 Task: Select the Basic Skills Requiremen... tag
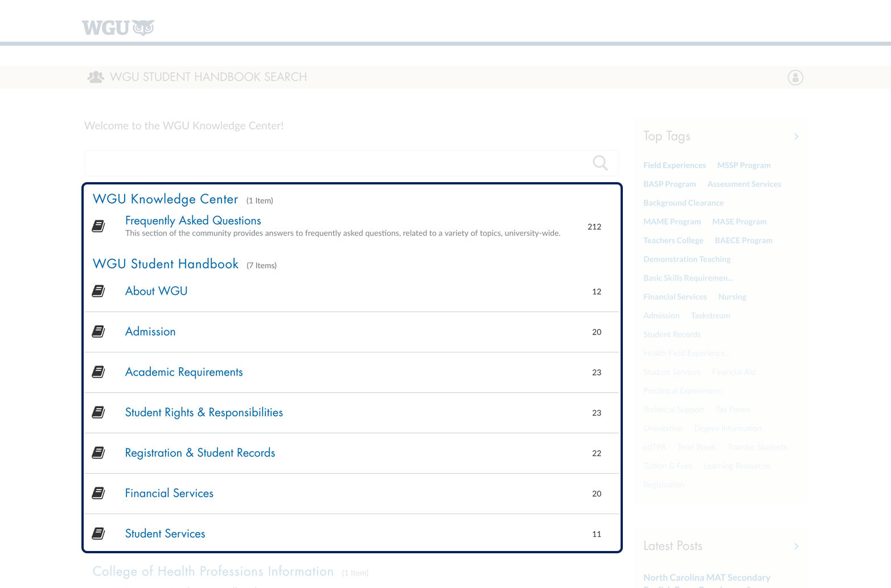(688, 278)
